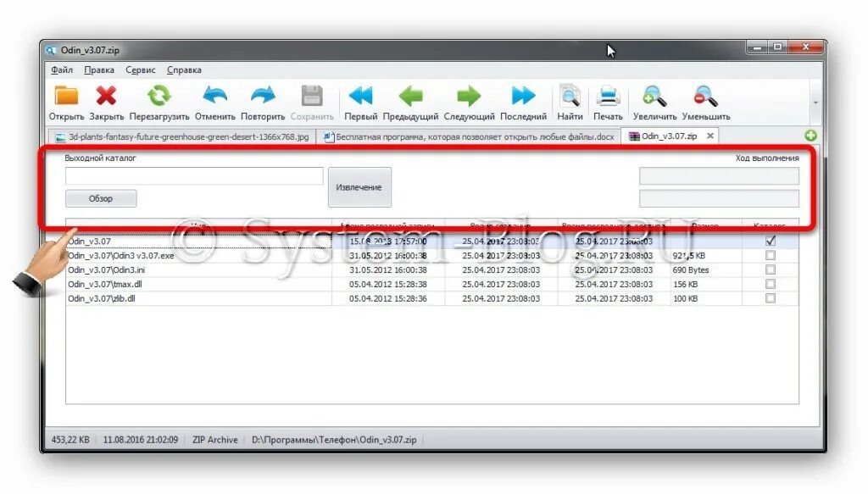Tick checkbox for zlib.dll row
The image size is (868, 494).
coord(770,298)
